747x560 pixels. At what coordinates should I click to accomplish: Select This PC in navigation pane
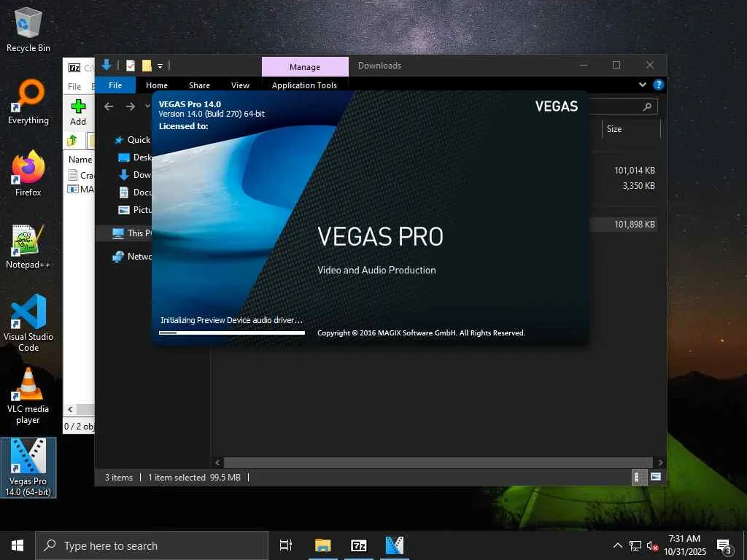tap(131, 233)
